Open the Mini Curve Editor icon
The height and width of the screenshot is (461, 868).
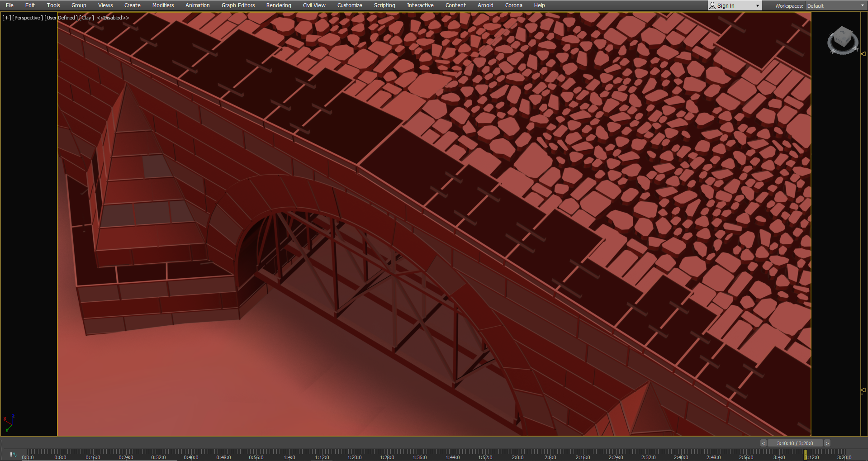[13, 454]
